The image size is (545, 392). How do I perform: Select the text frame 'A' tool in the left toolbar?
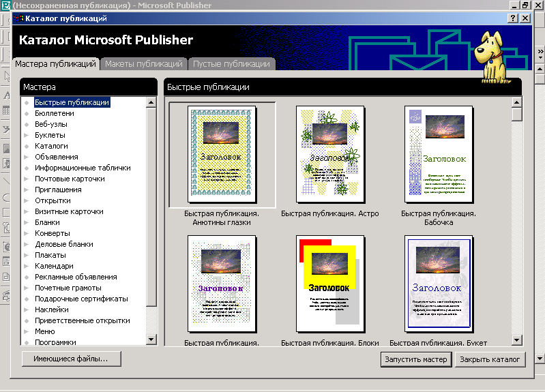coord(5,94)
